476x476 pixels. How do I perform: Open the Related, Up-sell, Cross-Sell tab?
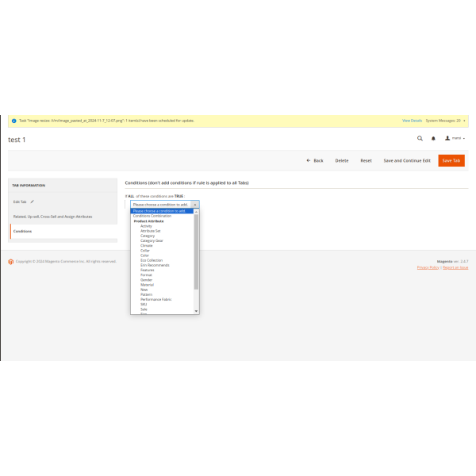52,216
